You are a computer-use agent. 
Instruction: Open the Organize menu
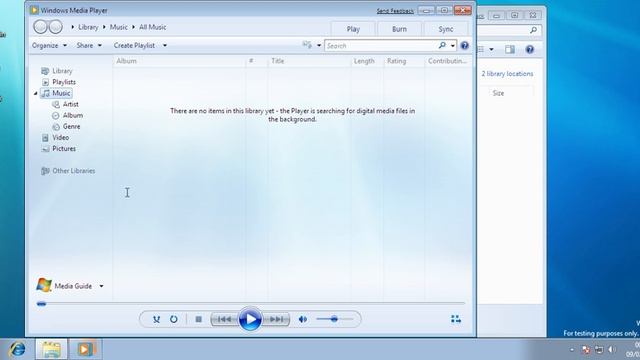pos(49,45)
